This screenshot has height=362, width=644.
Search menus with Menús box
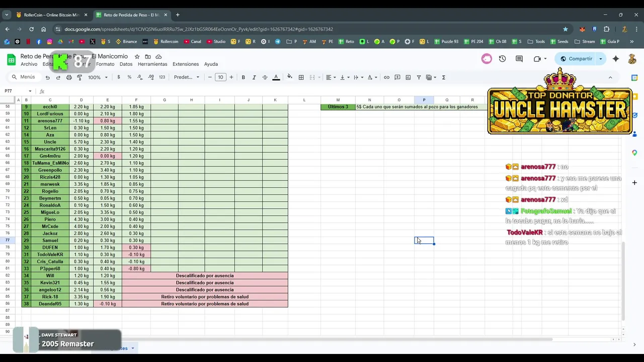[x=24, y=77]
